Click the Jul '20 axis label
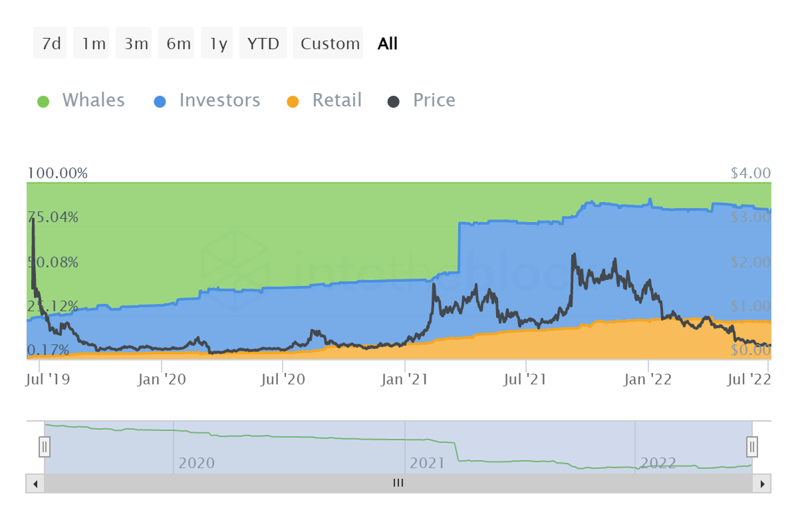This screenshot has width=798, height=532. [x=283, y=380]
